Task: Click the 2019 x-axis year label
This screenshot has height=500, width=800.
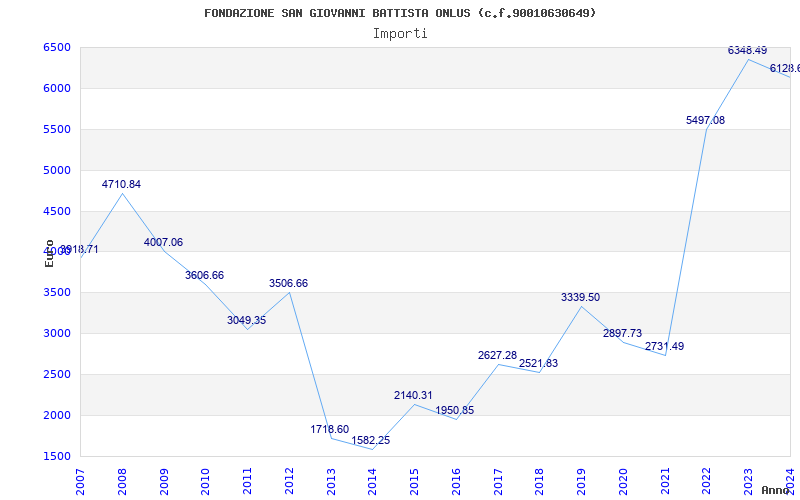Action: click(582, 479)
